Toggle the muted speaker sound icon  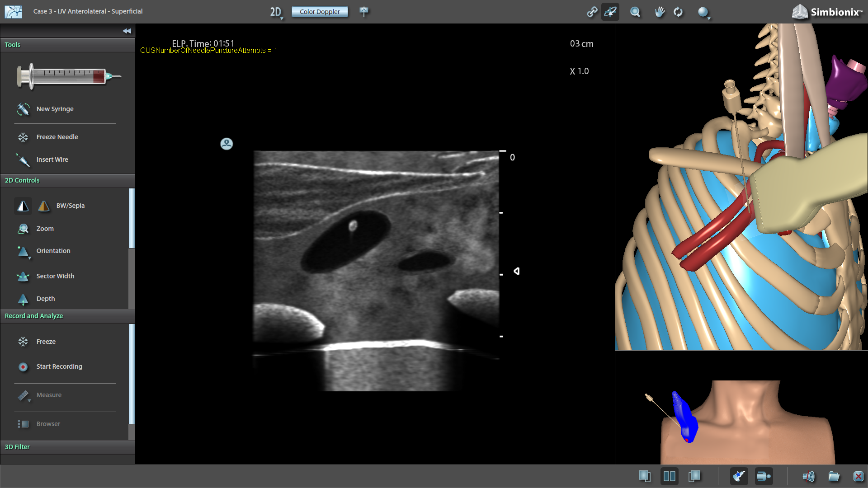point(808,476)
